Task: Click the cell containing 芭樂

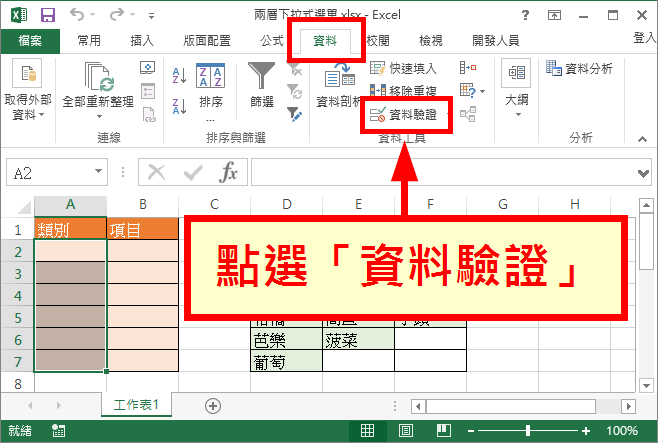Action: click(286, 339)
